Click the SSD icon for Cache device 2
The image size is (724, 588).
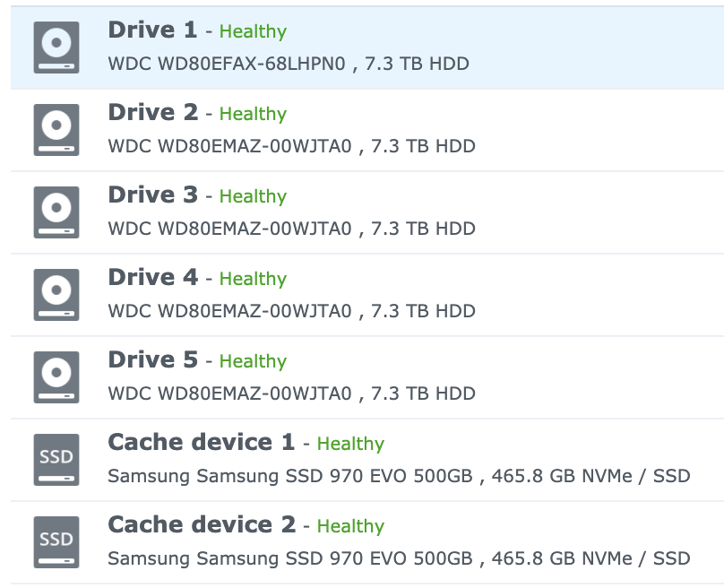(56, 540)
